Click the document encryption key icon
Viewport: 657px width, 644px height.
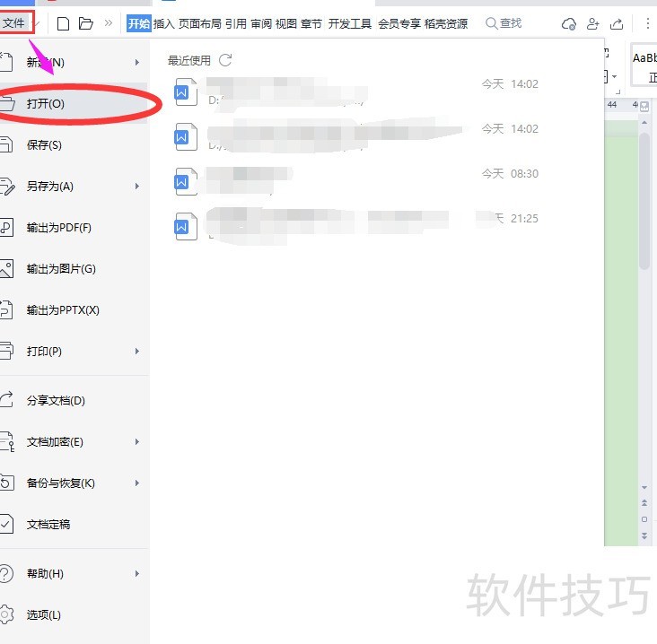pos(7,442)
